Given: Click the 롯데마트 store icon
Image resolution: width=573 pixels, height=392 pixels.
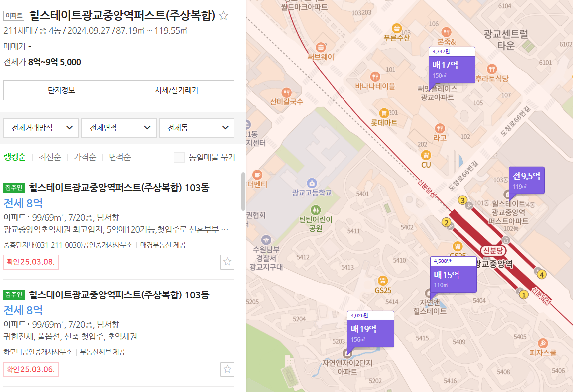Looking at the screenshot, I should (x=384, y=113).
